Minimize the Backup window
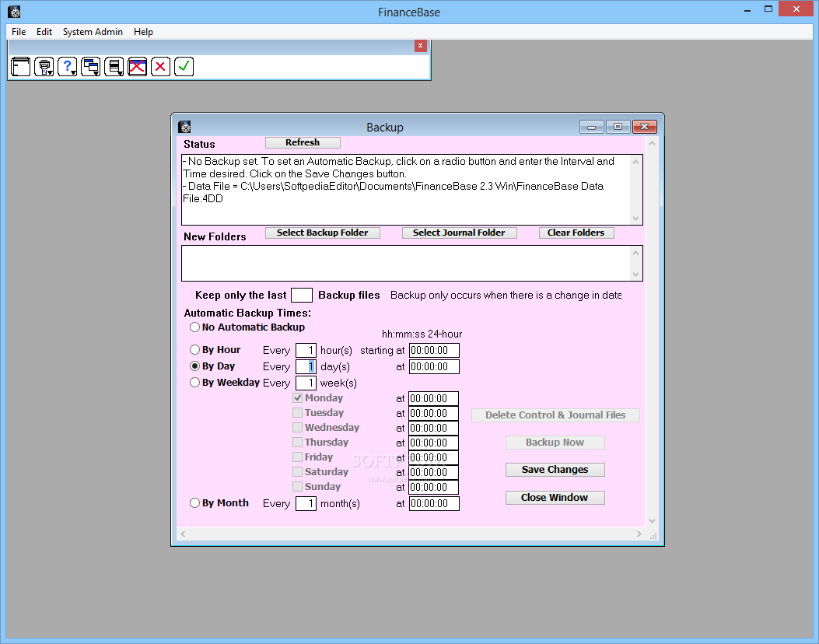This screenshot has height=644, width=819. click(592, 127)
